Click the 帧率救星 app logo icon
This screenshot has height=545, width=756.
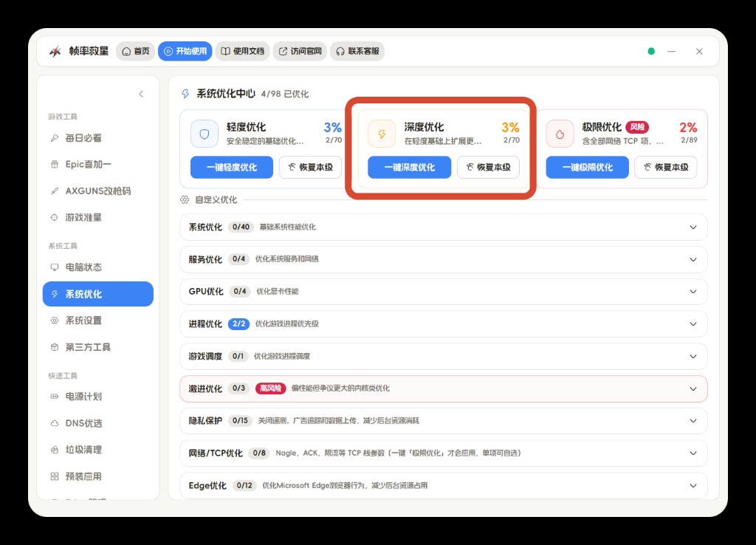pos(55,51)
